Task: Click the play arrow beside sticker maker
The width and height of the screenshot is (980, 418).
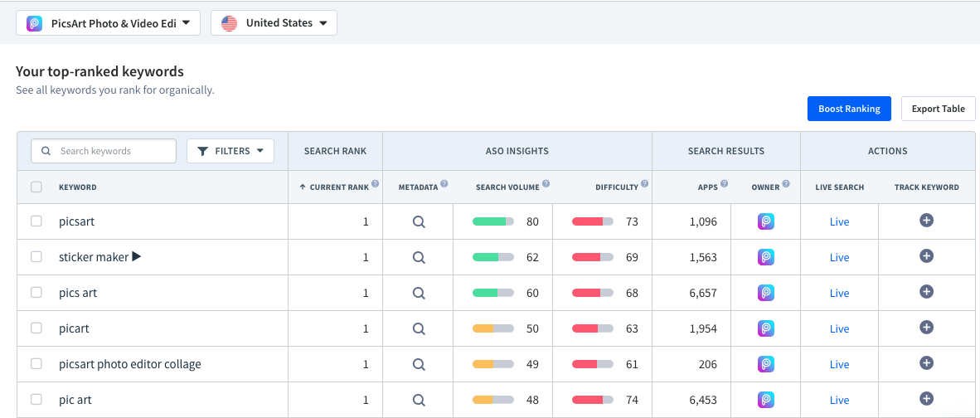Action: point(136,256)
